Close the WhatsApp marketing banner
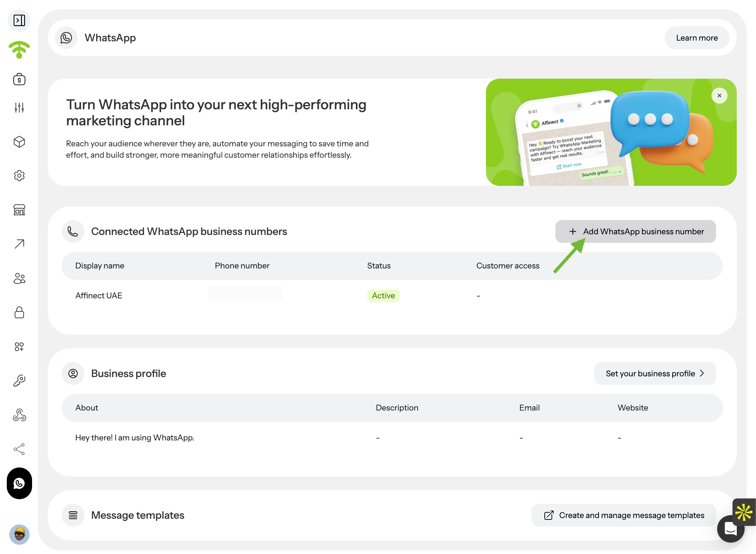Image resolution: width=756 pixels, height=554 pixels. click(x=719, y=96)
